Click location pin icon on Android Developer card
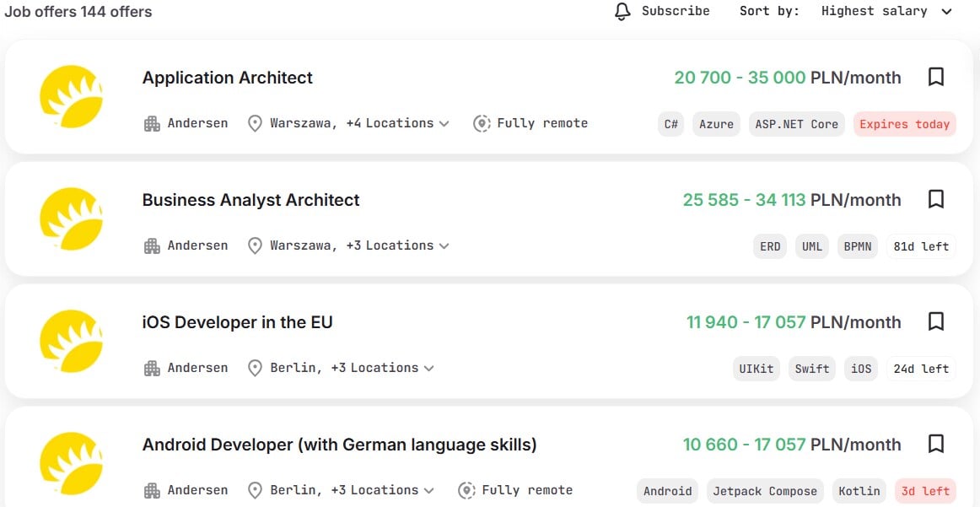Screen dimensions: 980x507 pyautogui.click(x=255, y=491)
